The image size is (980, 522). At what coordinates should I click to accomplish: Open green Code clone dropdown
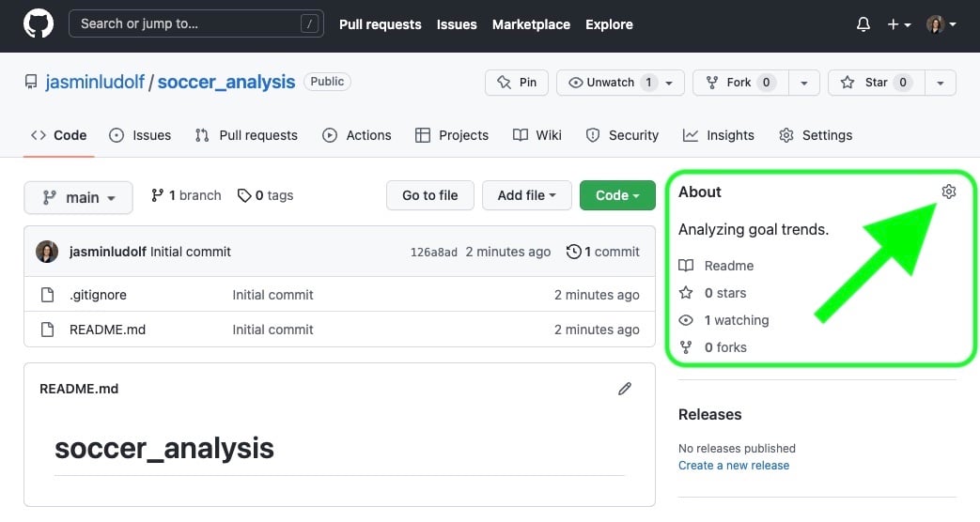617,195
